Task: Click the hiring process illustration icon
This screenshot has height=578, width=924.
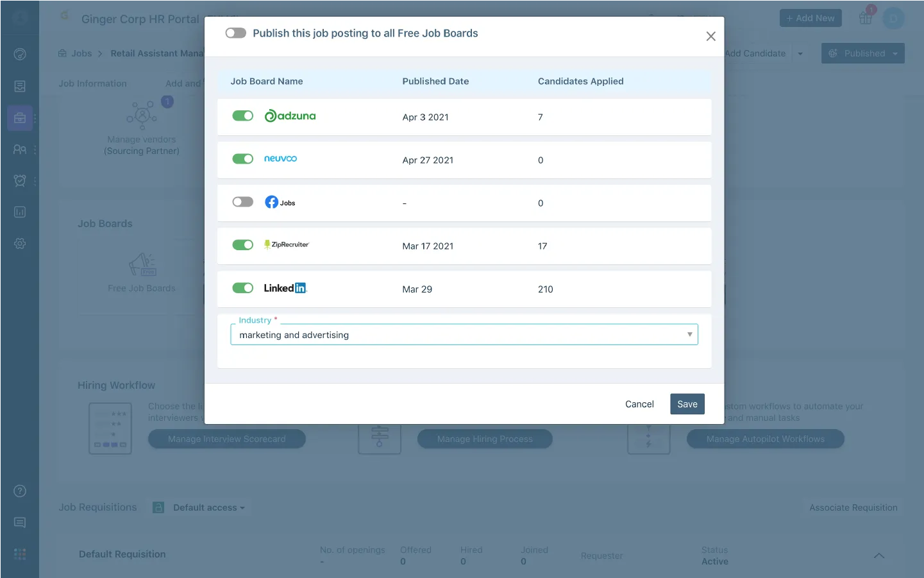Action: click(380, 439)
